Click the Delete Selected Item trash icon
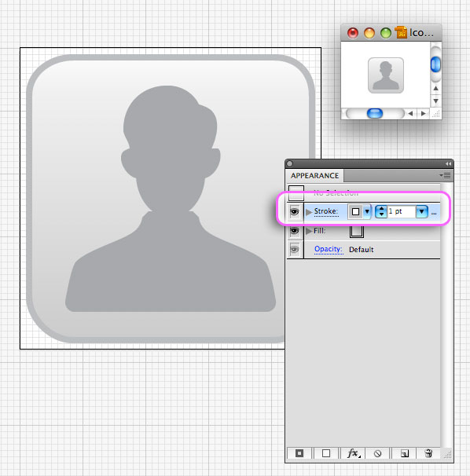The width and height of the screenshot is (470, 476). tap(428, 453)
